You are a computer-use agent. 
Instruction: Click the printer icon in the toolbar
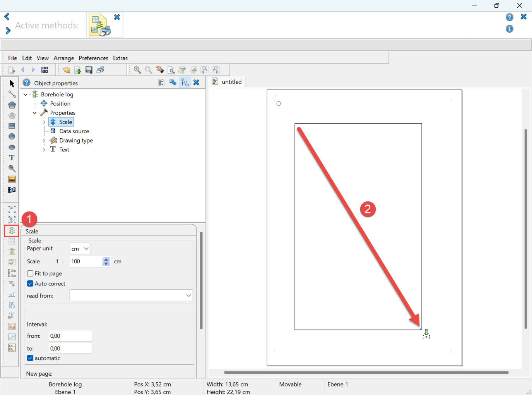pyautogui.click(x=100, y=70)
